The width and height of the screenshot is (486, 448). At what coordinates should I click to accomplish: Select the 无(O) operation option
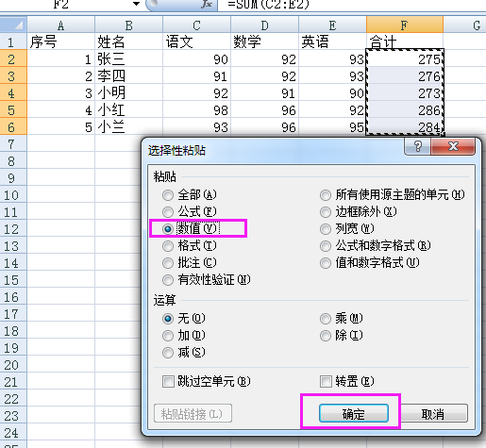point(184,319)
